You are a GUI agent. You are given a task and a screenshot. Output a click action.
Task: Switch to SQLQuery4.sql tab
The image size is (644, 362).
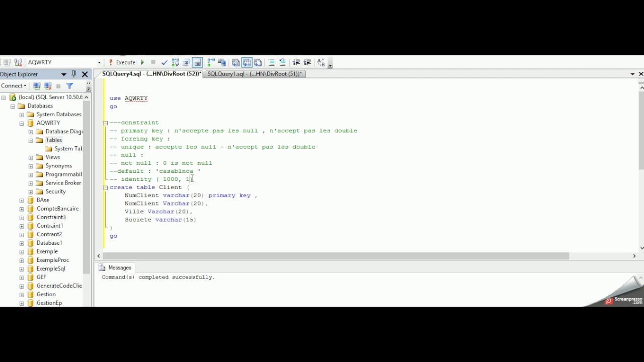pyautogui.click(x=151, y=74)
